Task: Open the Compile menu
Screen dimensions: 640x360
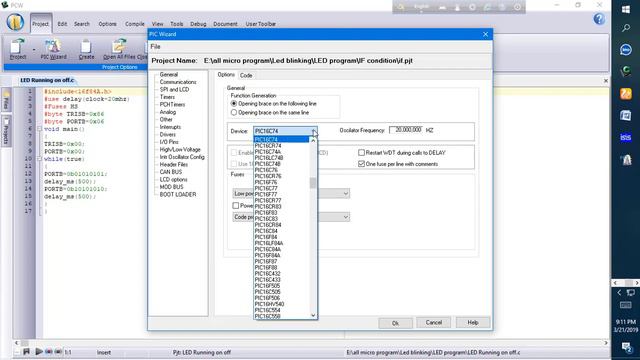Action: [x=135, y=24]
